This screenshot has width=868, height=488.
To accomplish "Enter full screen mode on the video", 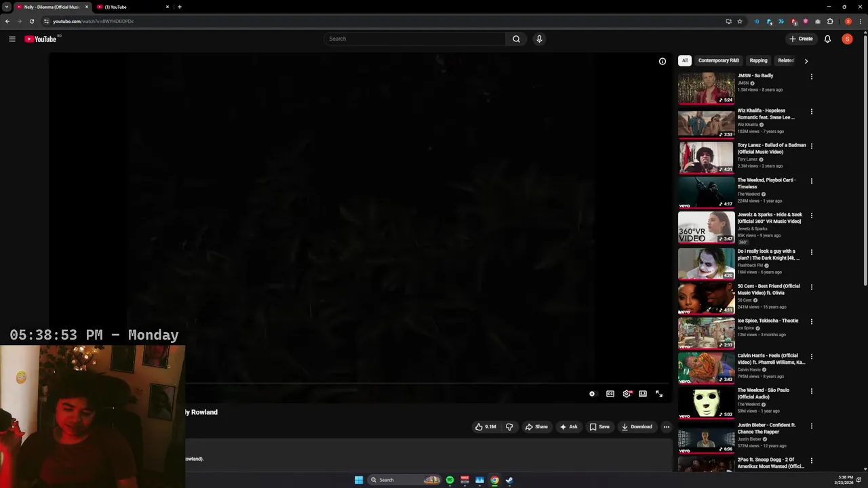I will click(x=659, y=394).
